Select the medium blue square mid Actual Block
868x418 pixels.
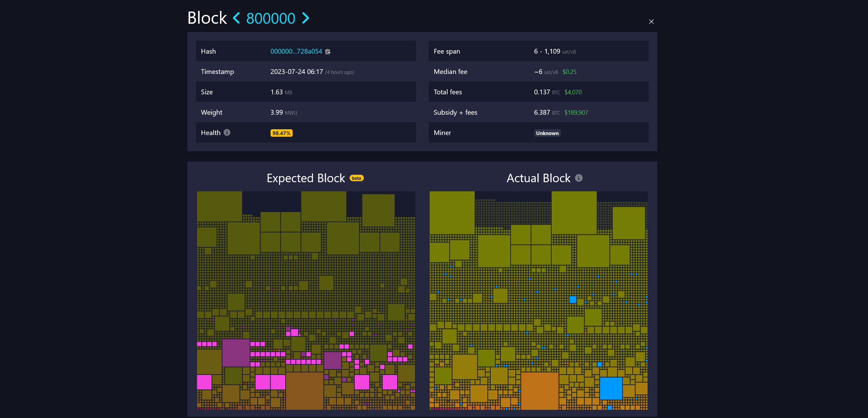coord(573,299)
